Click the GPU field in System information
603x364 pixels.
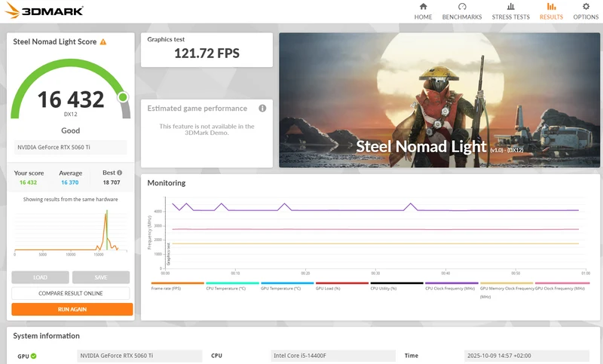pyautogui.click(x=139, y=356)
